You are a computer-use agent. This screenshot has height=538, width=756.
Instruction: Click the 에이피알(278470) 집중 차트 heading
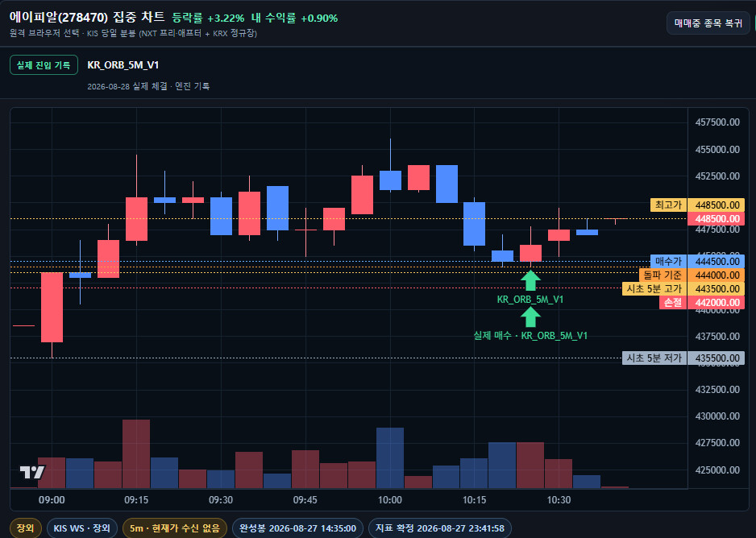pos(87,18)
